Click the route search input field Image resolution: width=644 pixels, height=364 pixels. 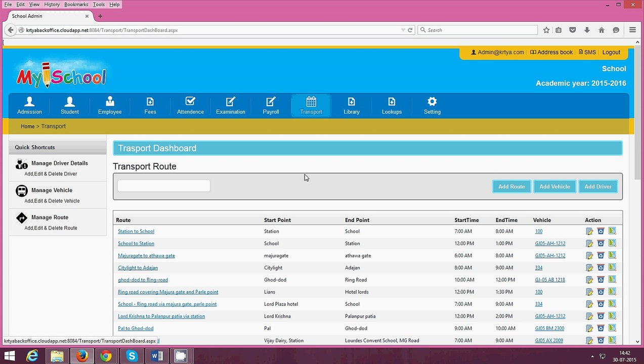point(164,186)
